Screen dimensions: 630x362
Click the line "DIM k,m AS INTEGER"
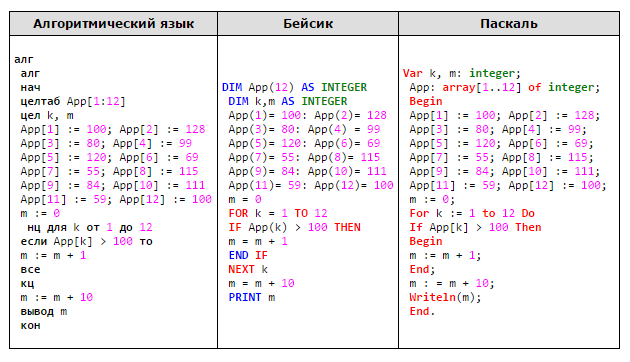pos(288,101)
